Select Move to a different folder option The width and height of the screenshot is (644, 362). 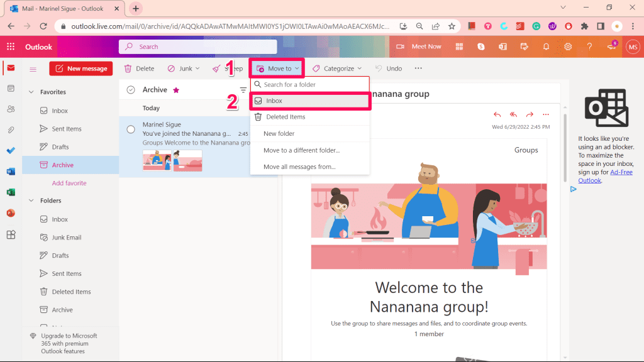(301, 150)
